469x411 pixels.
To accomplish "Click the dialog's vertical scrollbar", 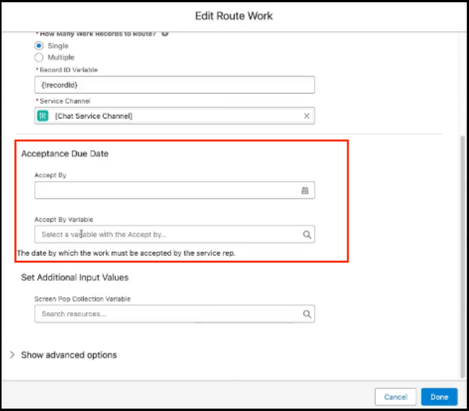I will click(463, 257).
